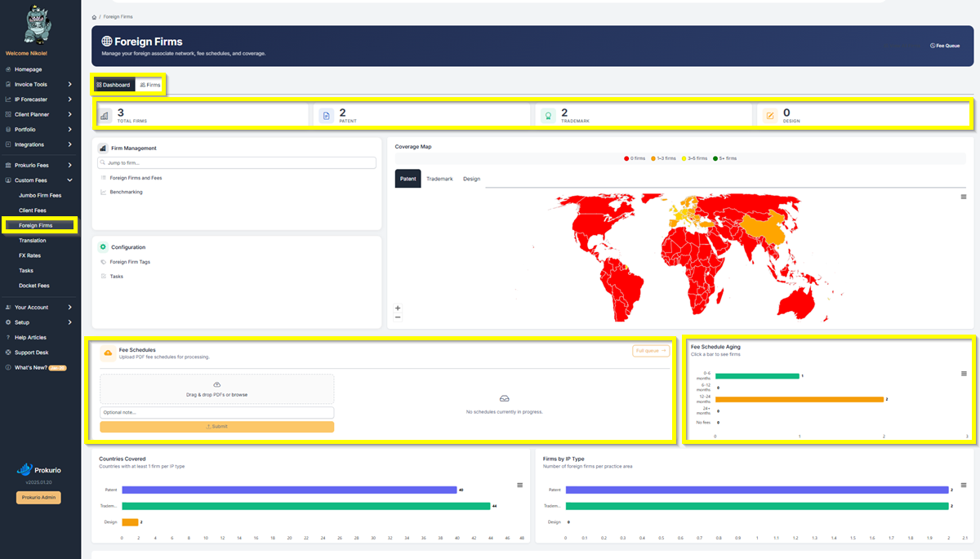Viewport: 980px width, 559px height.
Task: Click the Countries Covered chart menu icon
Action: coord(520,485)
